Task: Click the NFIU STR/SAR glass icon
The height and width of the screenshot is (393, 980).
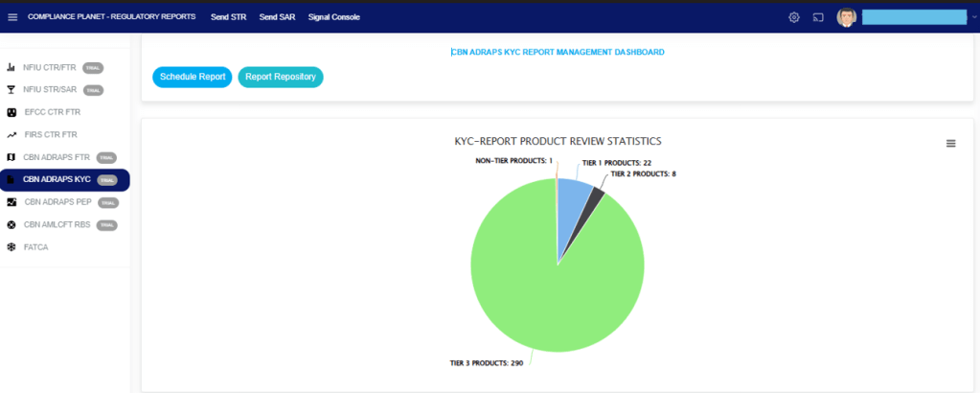Action: pos(11,90)
